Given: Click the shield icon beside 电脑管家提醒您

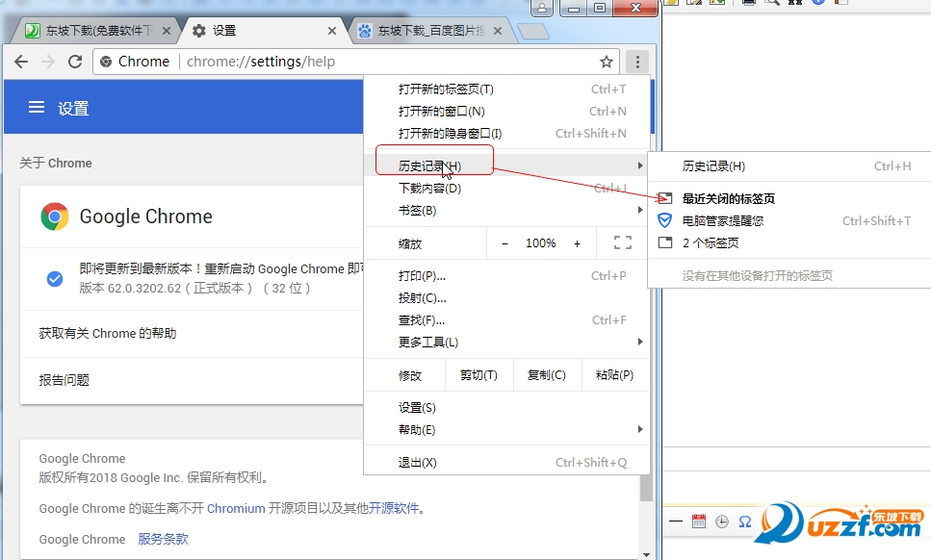Looking at the screenshot, I should pyautogui.click(x=665, y=220).
